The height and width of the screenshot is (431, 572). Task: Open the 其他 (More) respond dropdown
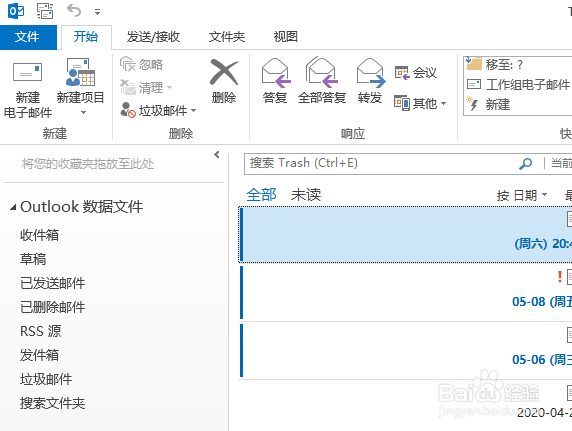pos(420,103)
